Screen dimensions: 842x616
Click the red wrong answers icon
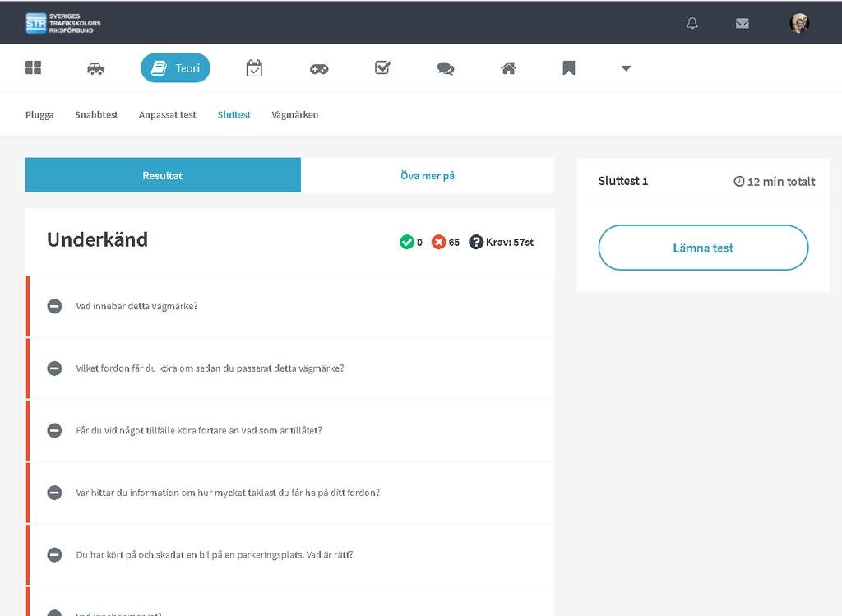pyautogui.click(x=439, y=243)
